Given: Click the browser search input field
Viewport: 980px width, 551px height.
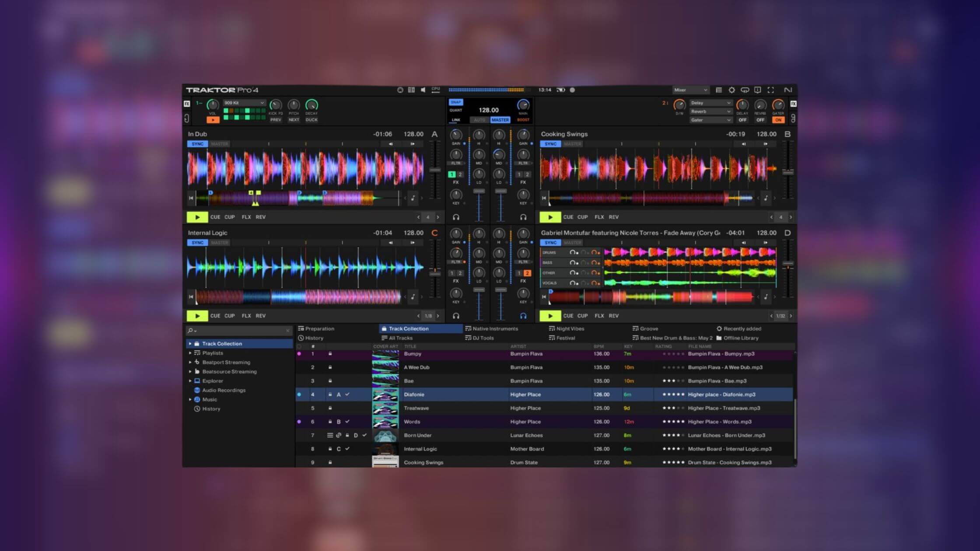Looking at the screenshot, I should (239, 331).
